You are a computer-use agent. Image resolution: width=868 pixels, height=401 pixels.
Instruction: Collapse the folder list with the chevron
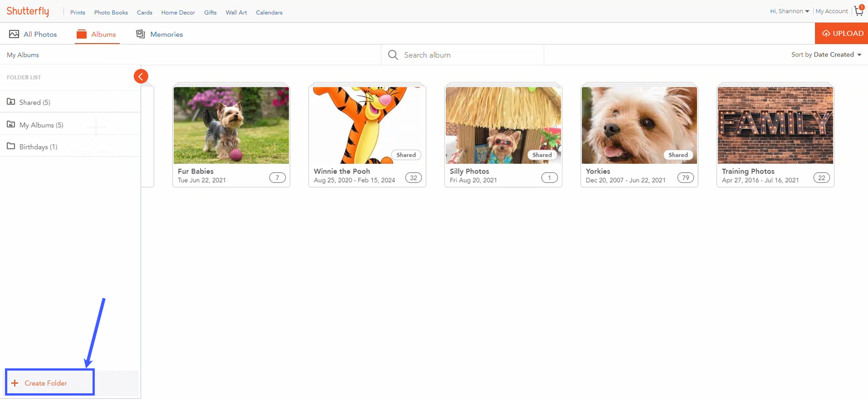(141, 76)
